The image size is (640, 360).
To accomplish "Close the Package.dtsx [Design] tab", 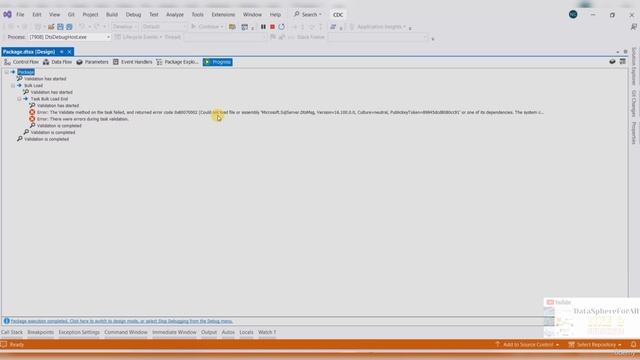I will click(x=69, y=52).
